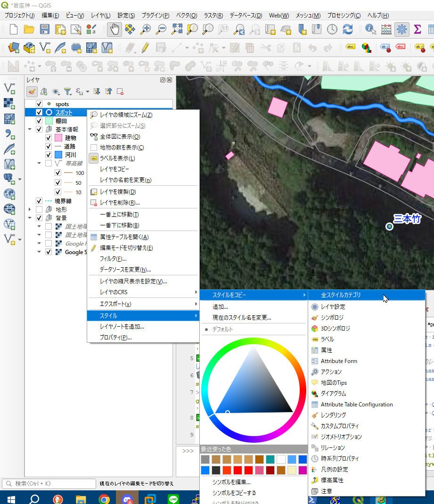434x504 pixels.
Task: Save project with the floppy disk icon
Action: (45, 29)
